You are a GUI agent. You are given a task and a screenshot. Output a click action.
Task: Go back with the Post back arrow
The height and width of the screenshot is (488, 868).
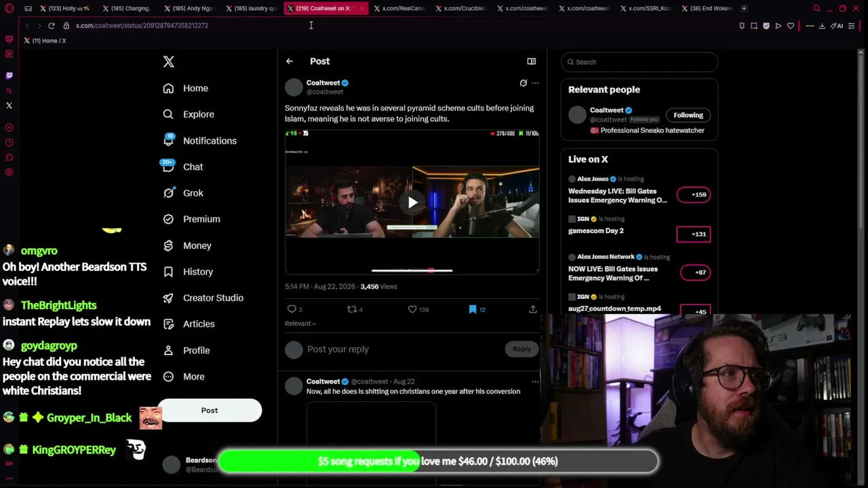(290, 62)
